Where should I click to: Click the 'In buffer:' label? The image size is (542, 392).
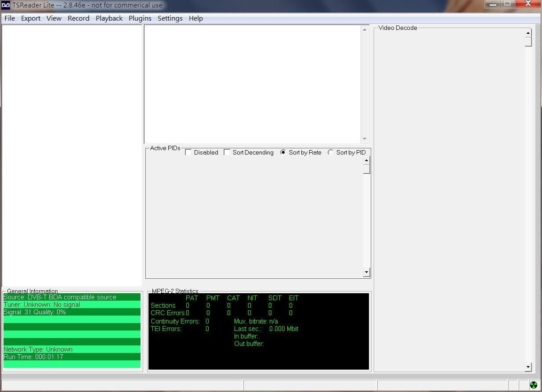[246, 336]
